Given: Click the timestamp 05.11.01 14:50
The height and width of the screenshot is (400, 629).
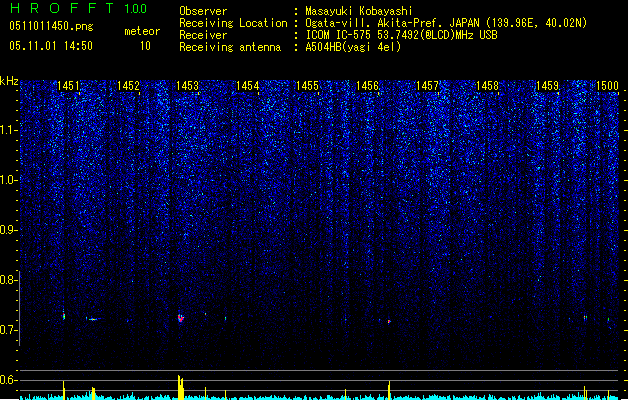Looking at the screenshot, I should 51,46.
